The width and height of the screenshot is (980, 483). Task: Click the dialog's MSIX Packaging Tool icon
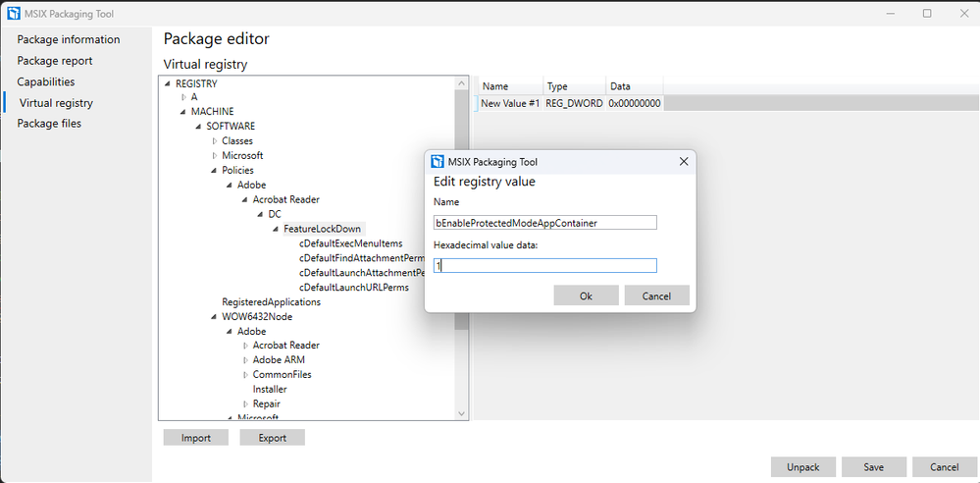[438, 162]
